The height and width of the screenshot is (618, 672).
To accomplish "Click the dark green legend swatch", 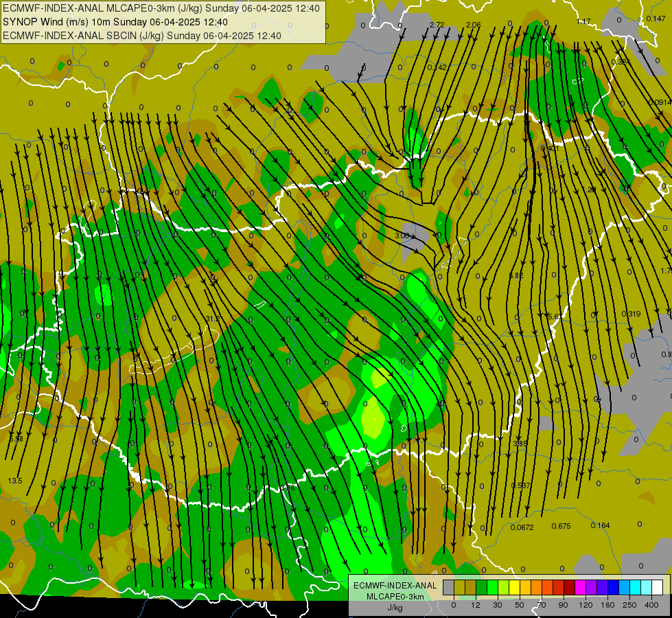I will pyautogui.click(x=482, y=587).
